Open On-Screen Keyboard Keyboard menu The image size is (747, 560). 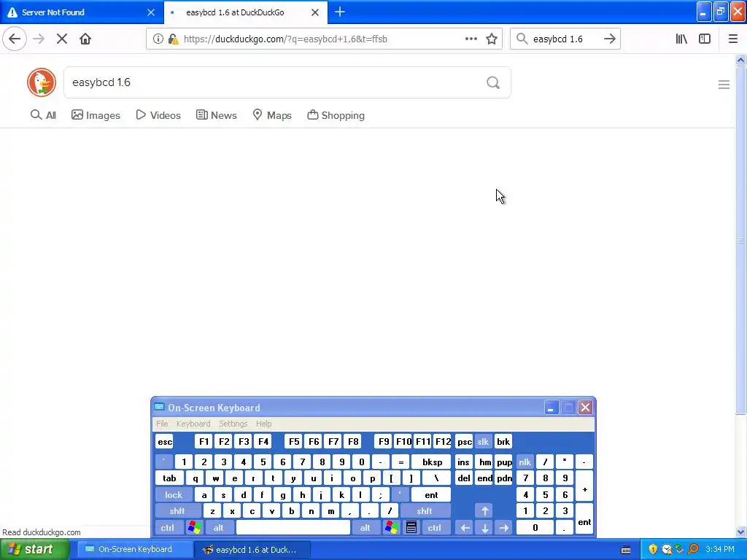coord(193,424)
